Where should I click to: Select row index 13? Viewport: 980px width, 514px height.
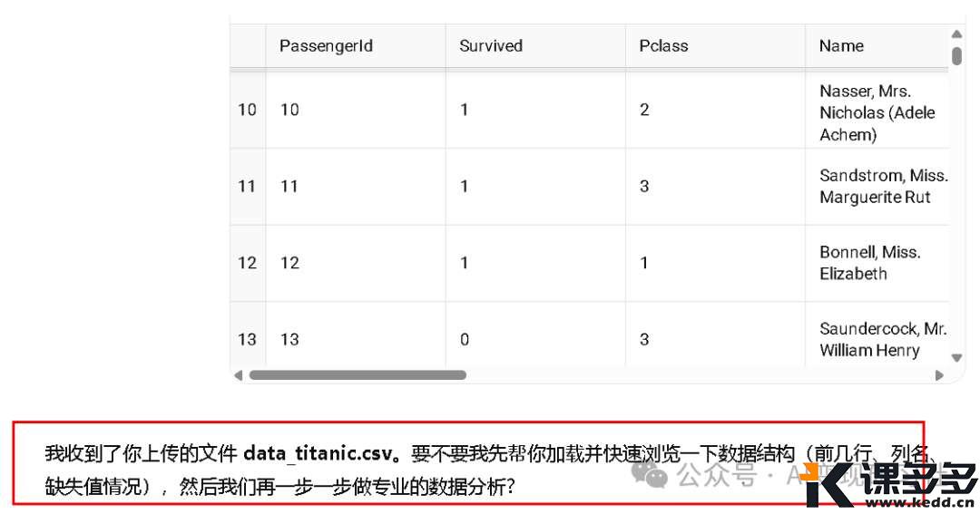point(247,340)
